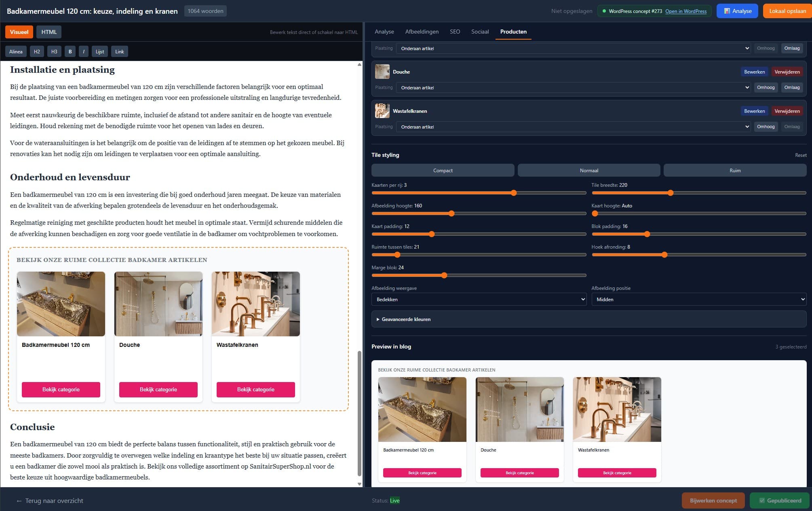Screen dimensions: 812x511
Task: Move Douche down with Omlaag button
Action: [x=792, y=87]
